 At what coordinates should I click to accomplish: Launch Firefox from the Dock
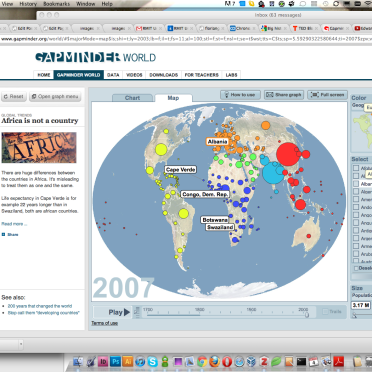tap(215, 361)
